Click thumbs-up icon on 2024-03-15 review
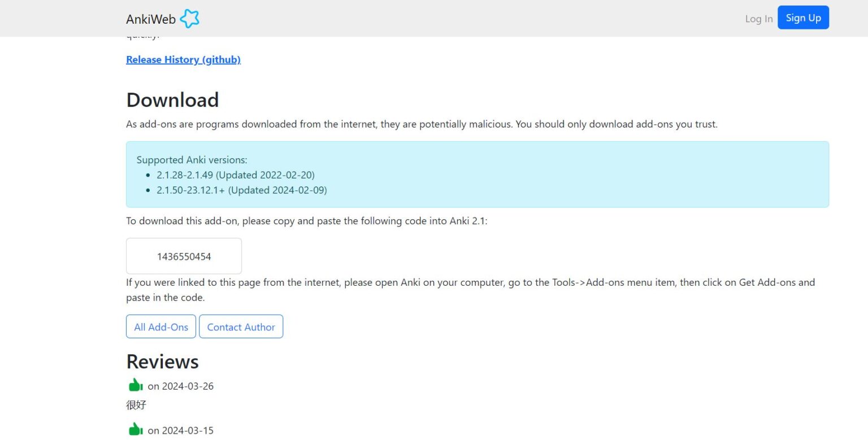Image resolution: width=868 pixels, height=440 pixels. [135, 430]
